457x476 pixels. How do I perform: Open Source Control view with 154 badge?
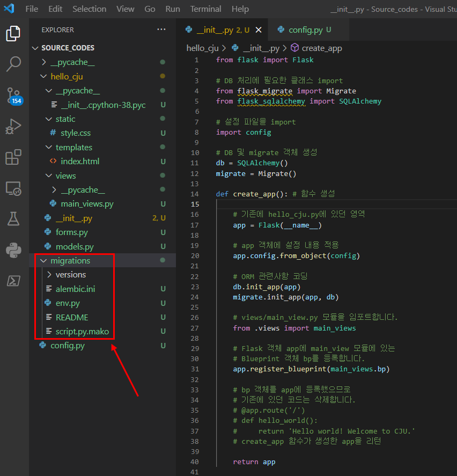point(14,96)
